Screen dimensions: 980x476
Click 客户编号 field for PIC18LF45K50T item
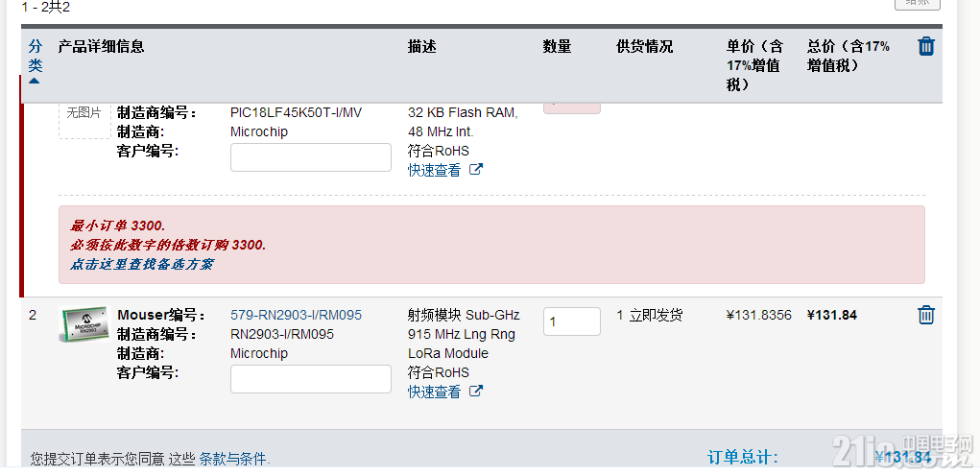311,157
